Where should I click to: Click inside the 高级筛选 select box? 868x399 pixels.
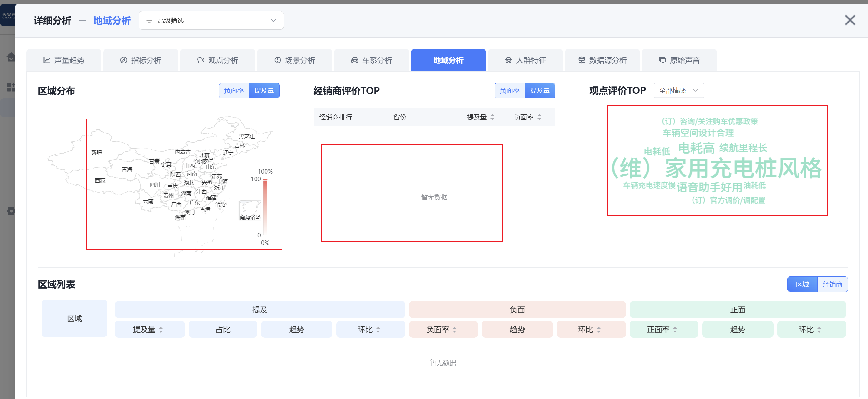(x=229, y=21)
